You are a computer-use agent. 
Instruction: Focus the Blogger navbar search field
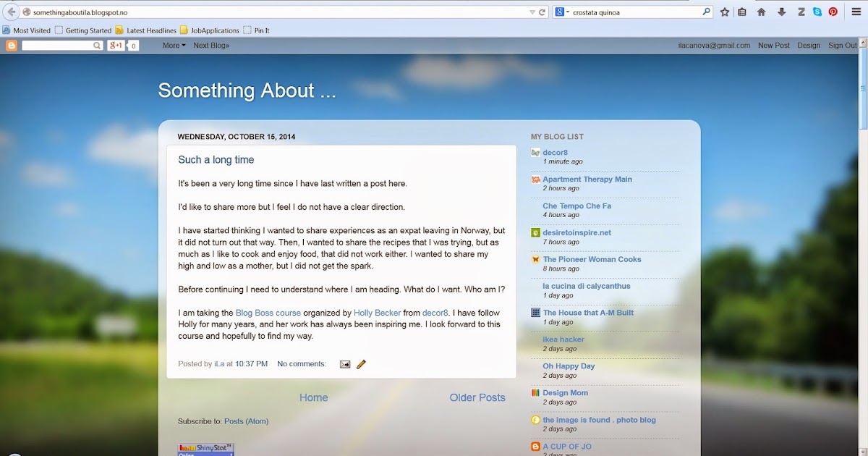pyautogui.click(x=57, y=46)
